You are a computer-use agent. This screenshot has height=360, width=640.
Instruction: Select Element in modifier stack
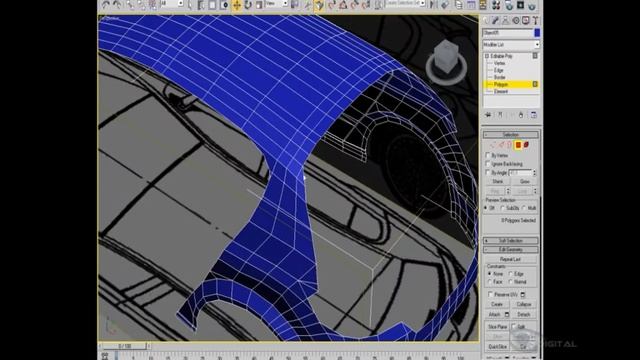coord(501,91)
